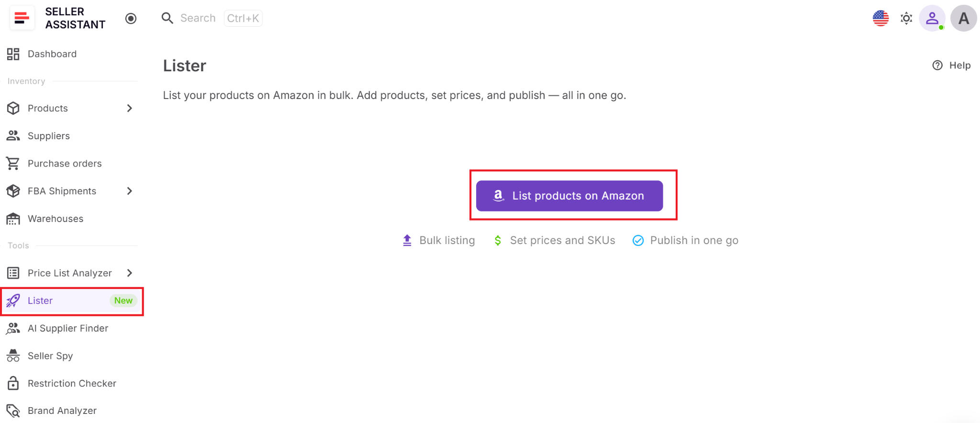Open the Purchase orders page

click(65, 164)
